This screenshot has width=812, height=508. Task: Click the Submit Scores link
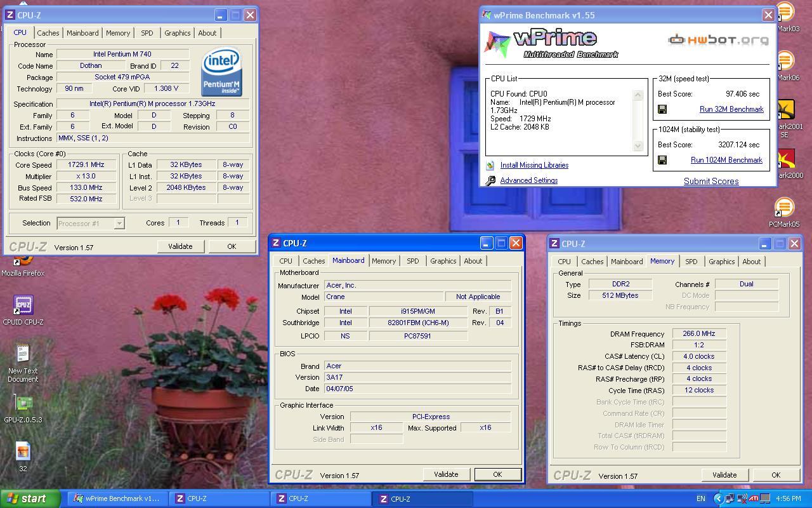[711, 181]
